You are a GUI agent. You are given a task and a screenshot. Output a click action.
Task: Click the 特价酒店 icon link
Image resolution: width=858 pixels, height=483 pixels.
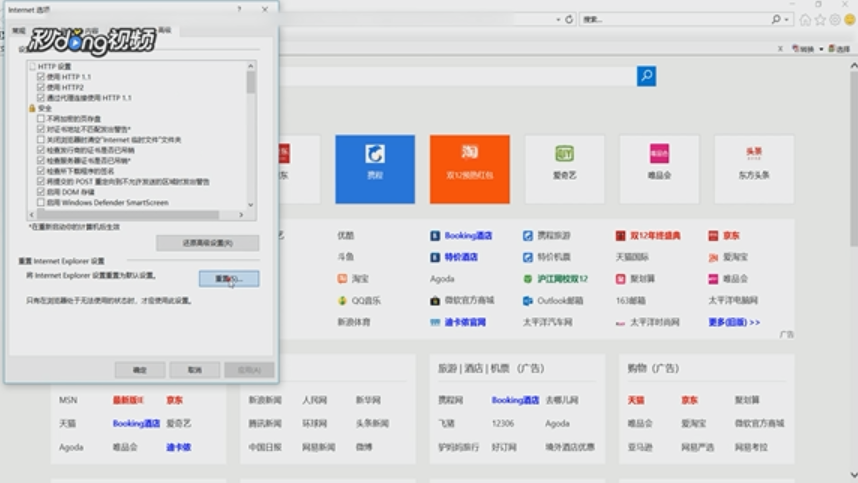[x=454, y=257]
